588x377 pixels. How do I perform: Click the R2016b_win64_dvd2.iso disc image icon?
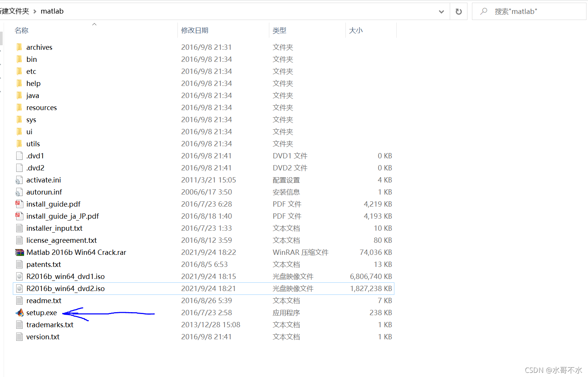coord(19,288)
